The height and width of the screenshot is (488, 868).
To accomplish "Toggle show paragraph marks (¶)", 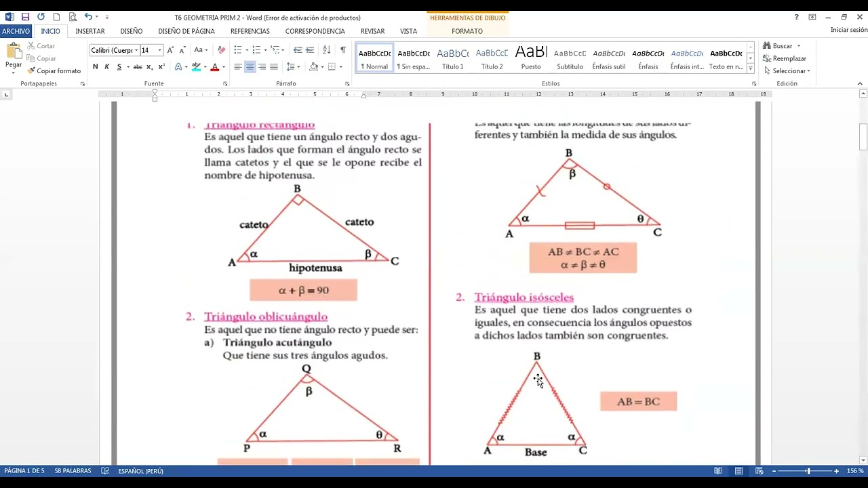I will (343, 50).
